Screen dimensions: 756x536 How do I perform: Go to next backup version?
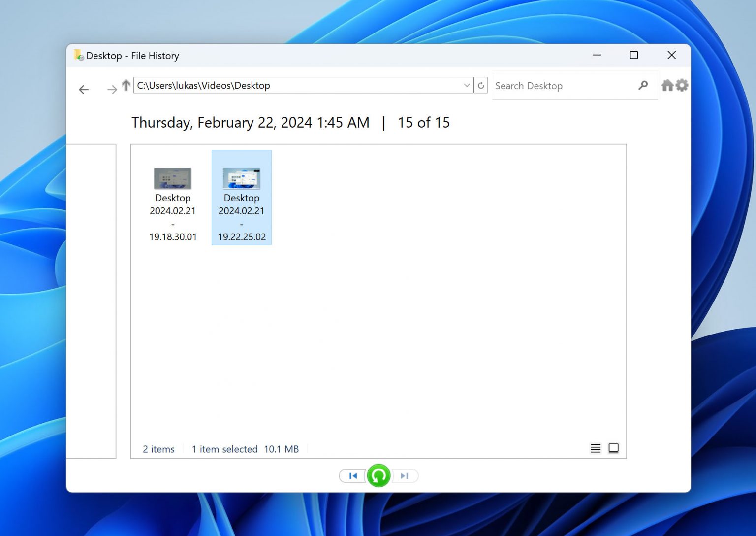click(405, 476)
